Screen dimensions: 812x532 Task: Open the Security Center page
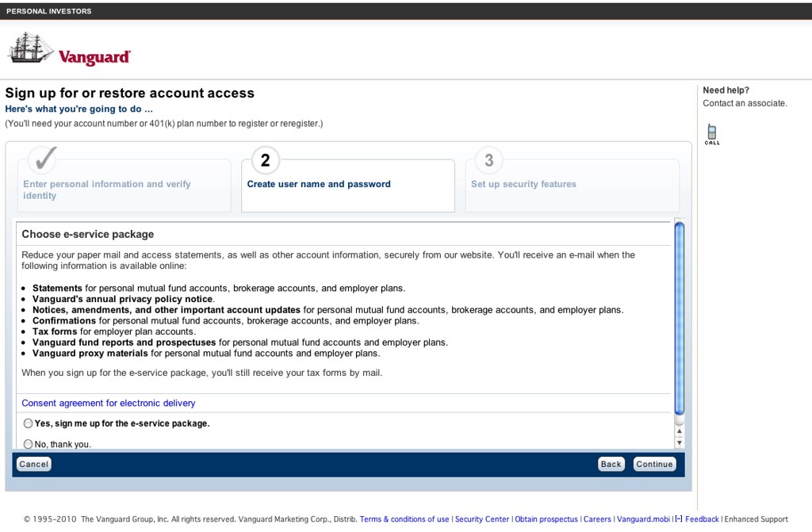[x=482, y=519]
